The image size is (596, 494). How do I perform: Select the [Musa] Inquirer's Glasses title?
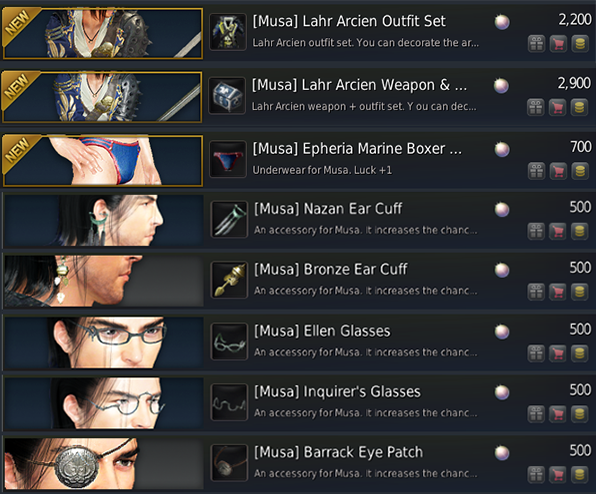click(x=338, y=392)
